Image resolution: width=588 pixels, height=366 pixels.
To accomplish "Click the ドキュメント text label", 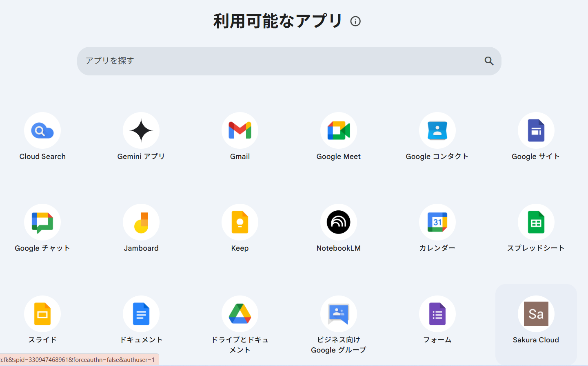I will coord(141,340).
